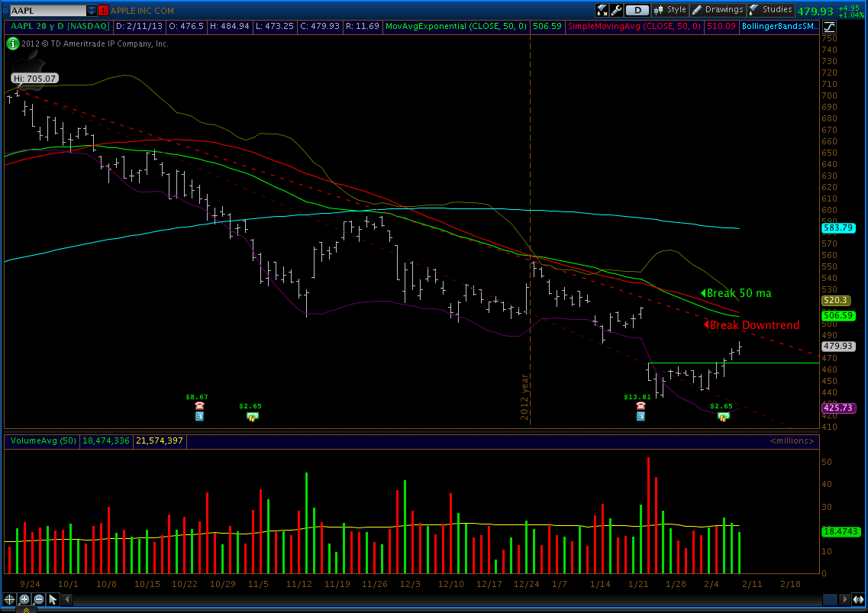Image resolution: width=868 pixels, height=613 pixels.
Task: Click the 21,574,397 volume average value
Action: click(159, 440)
